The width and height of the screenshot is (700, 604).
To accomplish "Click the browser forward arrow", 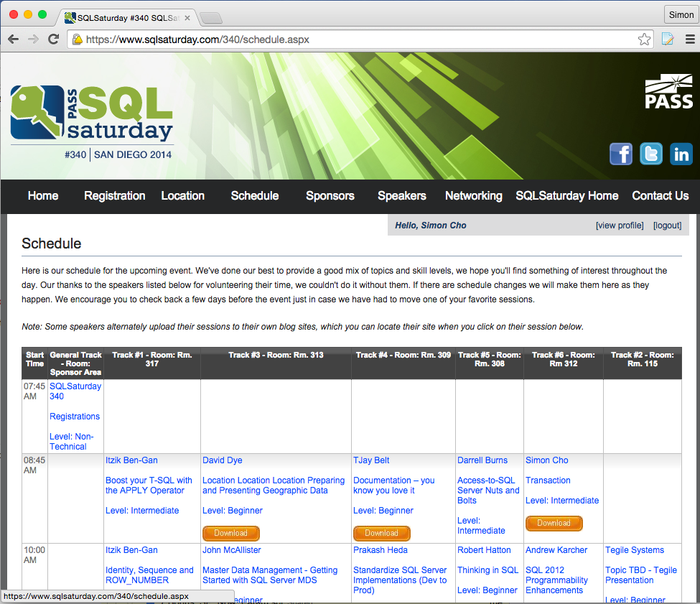I will [x=34, y=40].
